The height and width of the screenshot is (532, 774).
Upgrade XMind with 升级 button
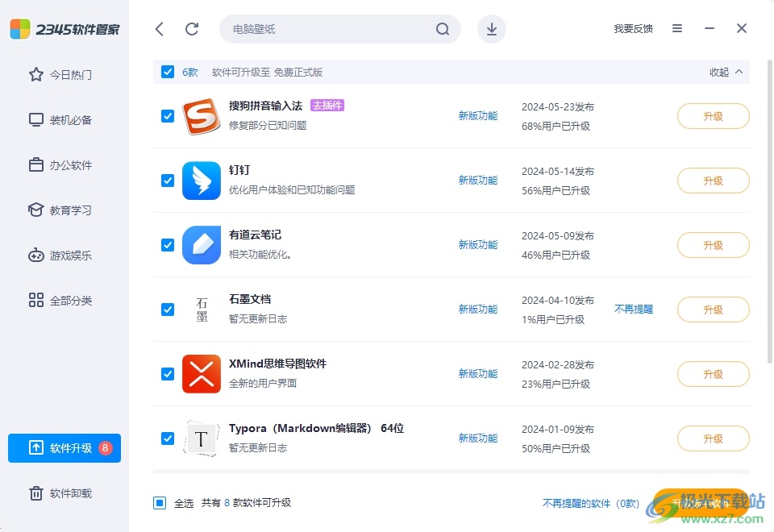click(714, 374)
